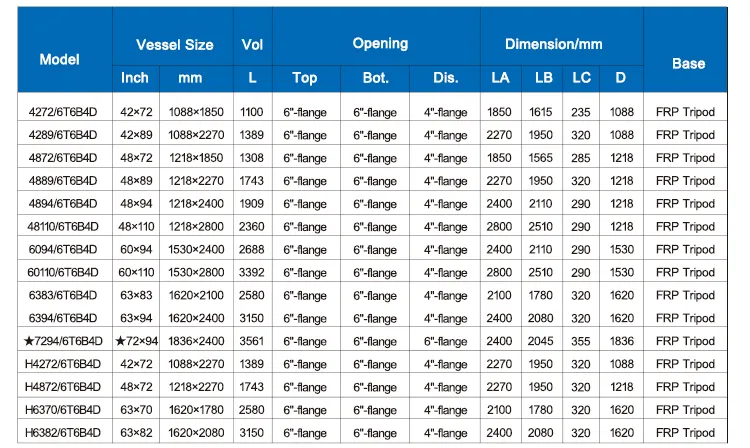Click the 1836×2400 mm size cell
The height and width of the screenshot is (448, 750).
(197, 341)
